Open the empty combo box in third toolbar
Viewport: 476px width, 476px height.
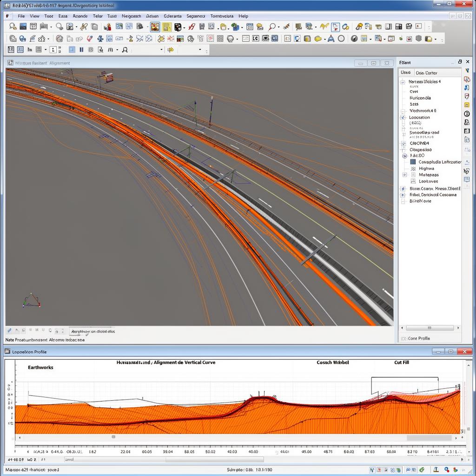[146, 49]
